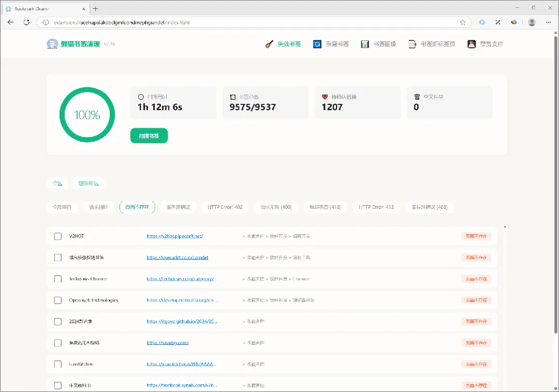Select the IconKitchen row checkbox
The width and height of the screenshot is (559, 392).
coord(58,364)
